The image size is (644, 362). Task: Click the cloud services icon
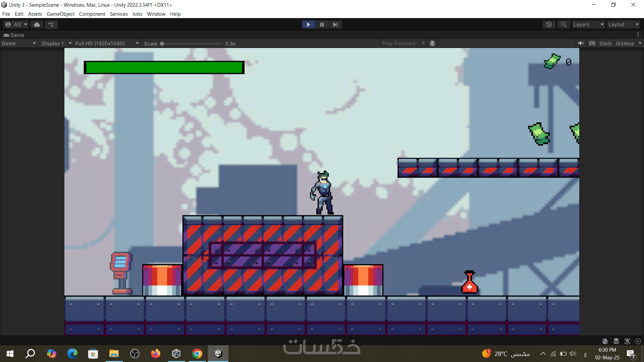[37, 24]
